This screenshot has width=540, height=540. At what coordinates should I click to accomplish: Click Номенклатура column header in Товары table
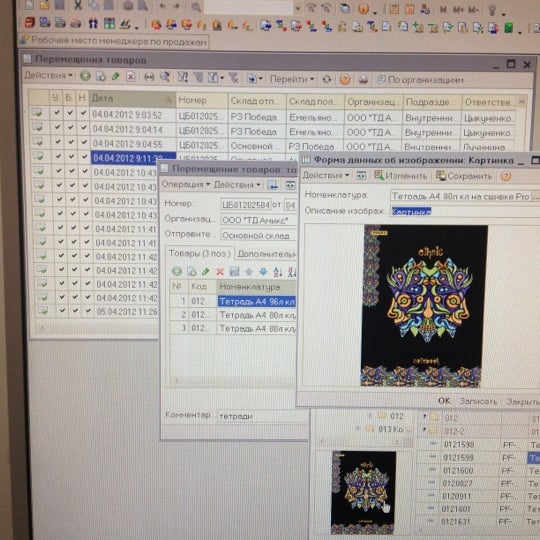tap(256, 287)
